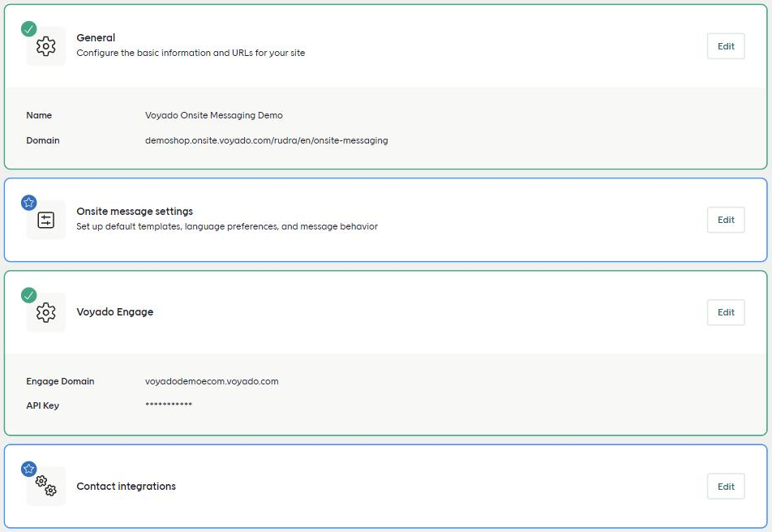
Task: Click the Contact integrations double-gear icon
Action: [45, 487]
